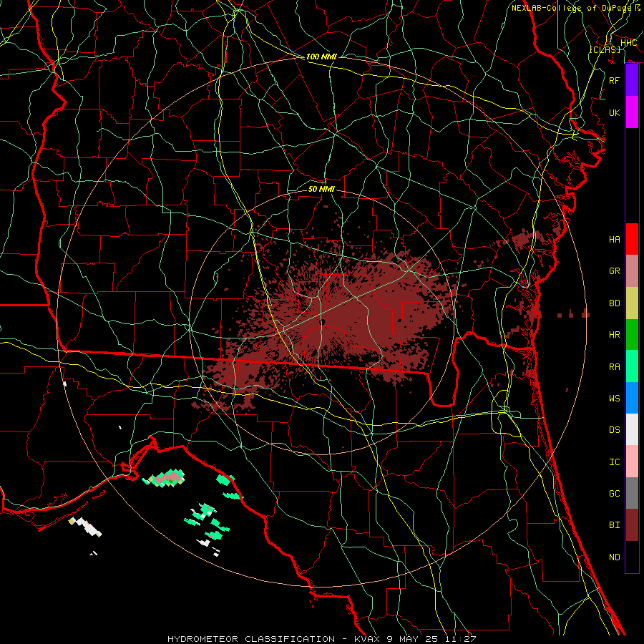Click the GR pink legend swatch
The width and height of the screenshot is (644, 644).
click(632, 271)
